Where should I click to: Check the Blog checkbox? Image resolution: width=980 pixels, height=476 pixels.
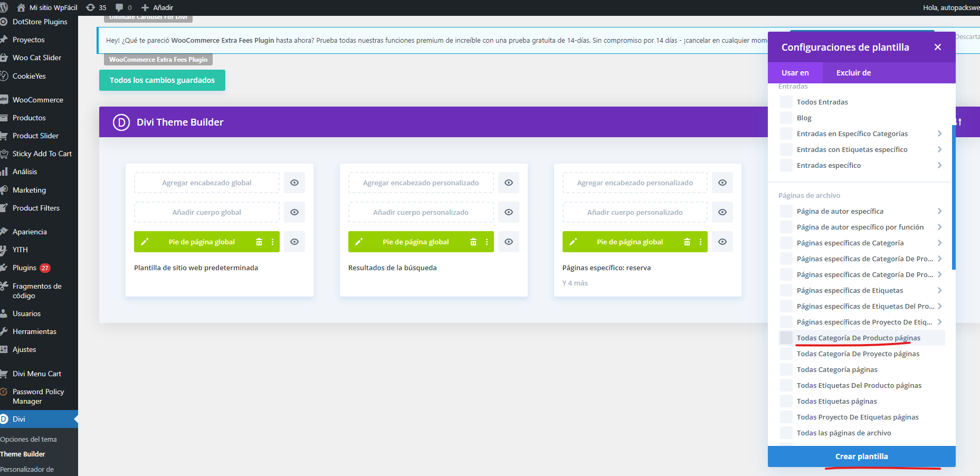pos(786,118)
